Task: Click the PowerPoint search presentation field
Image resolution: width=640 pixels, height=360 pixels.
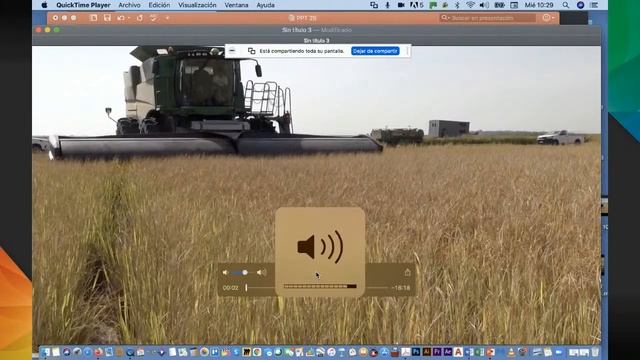Action: [x=488, y=18]
